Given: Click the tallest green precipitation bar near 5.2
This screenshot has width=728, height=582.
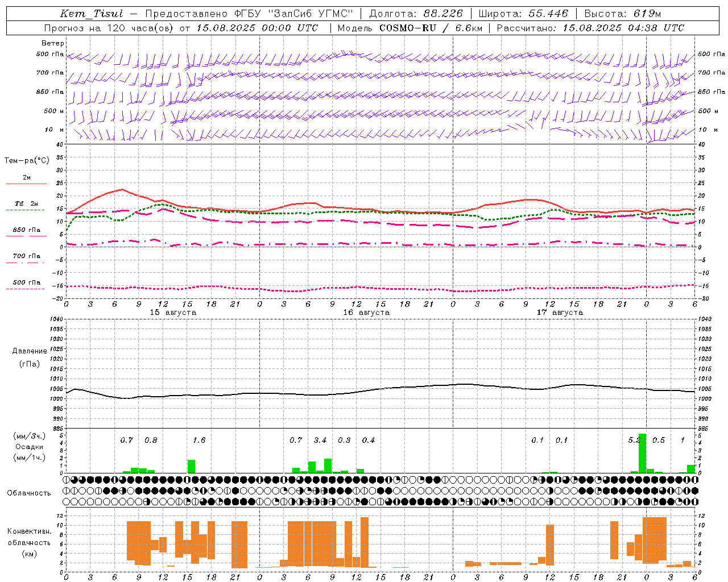Looking at the screenshot, I should [643, 453].
